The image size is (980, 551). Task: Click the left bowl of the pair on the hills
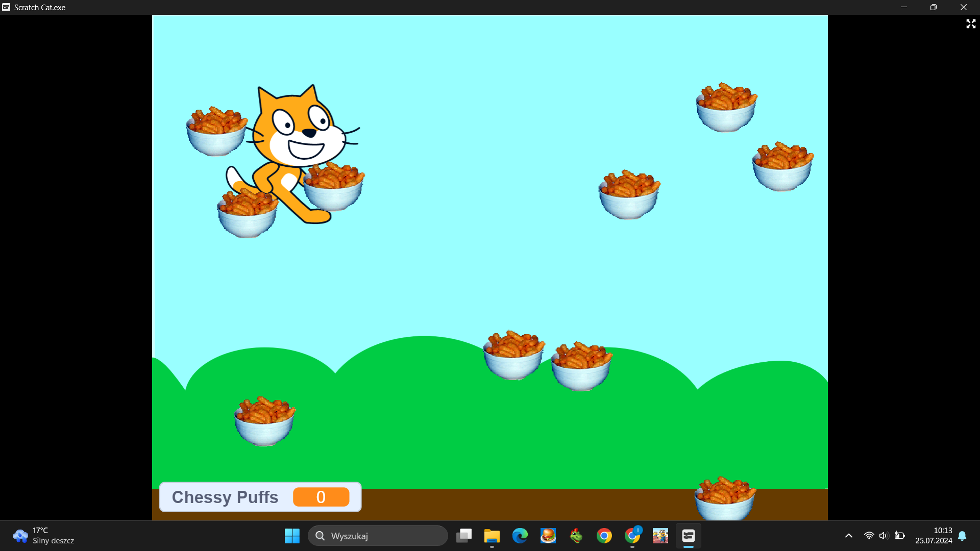[514, 355]
